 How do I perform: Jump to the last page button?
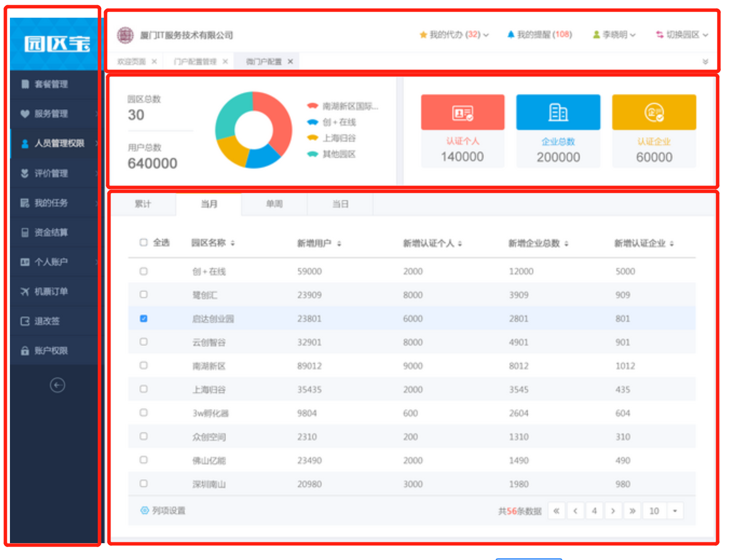coord(632,511)
